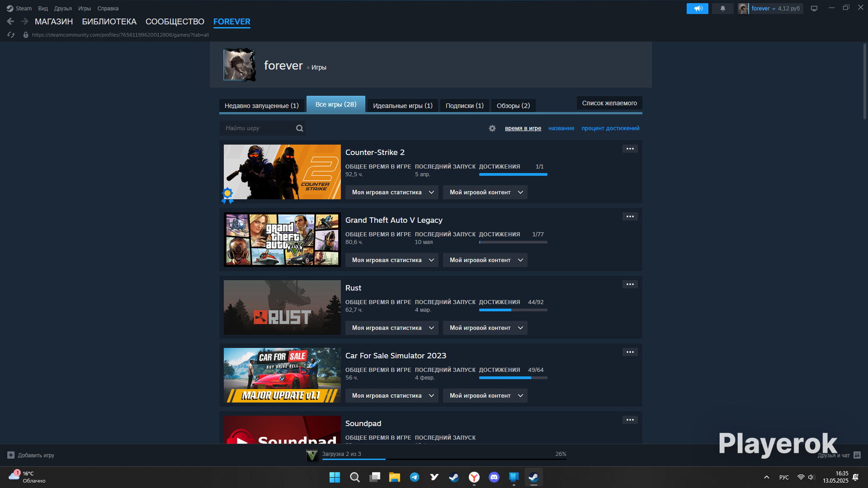Open the 'Игры' menu
The width and height of the screenshot is (868, 488).
point(84,8)
